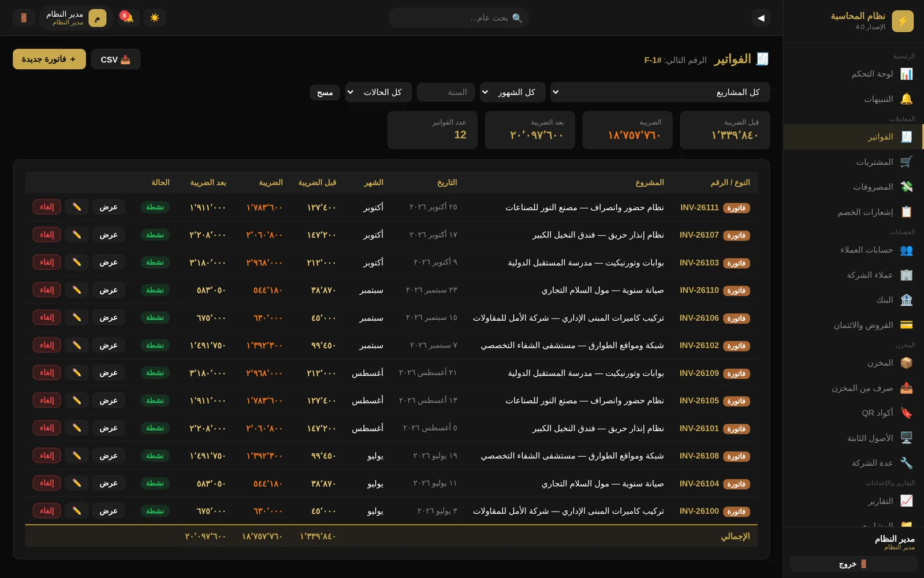924x578 pixels.
Task: Click the outbox icon for صرف من المخزن
Action: coord(907,388)
